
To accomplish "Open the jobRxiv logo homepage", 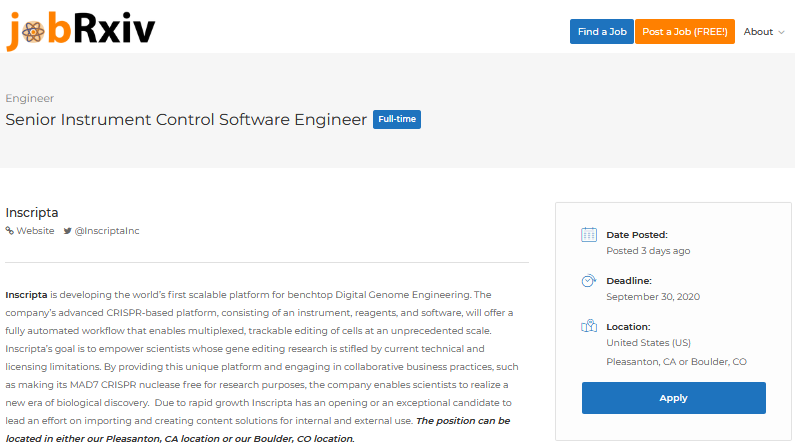I will (81, 30).
